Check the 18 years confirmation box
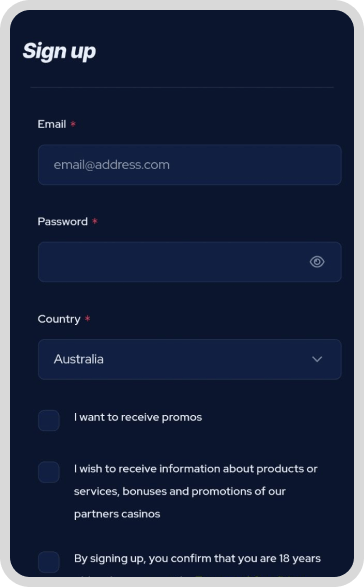Viewport: 364px width, 587px height. (49, 562)
